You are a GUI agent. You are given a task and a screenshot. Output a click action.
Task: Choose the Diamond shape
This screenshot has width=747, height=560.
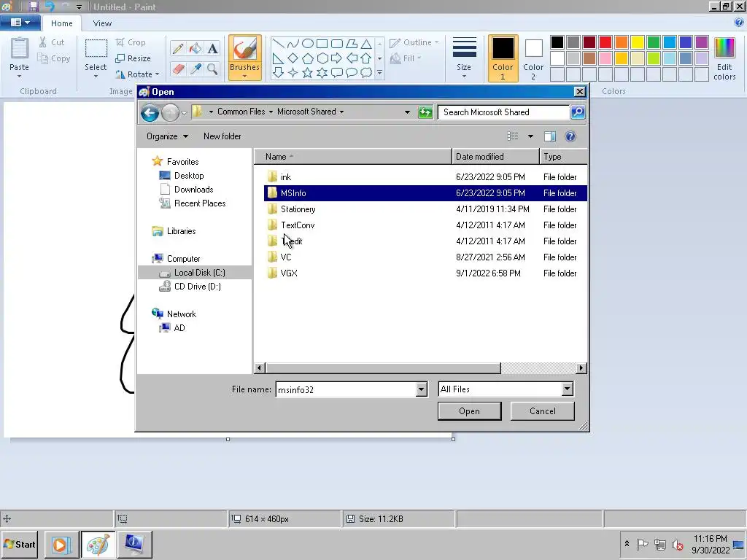293,58
